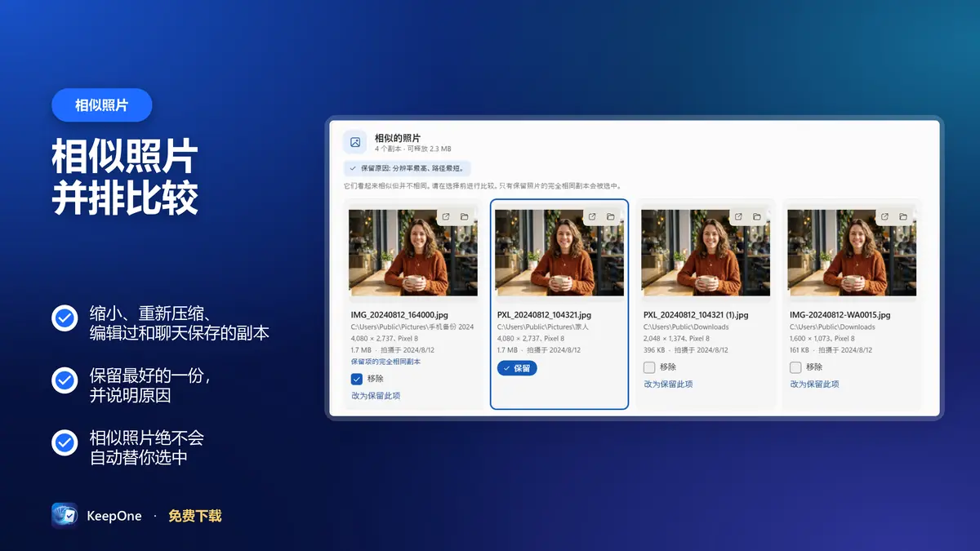Viewport: 980px width, 551px height.
Task: Open PXL_20240812_104321 (1).jpg externally icon
Action: tap(738, 217)
